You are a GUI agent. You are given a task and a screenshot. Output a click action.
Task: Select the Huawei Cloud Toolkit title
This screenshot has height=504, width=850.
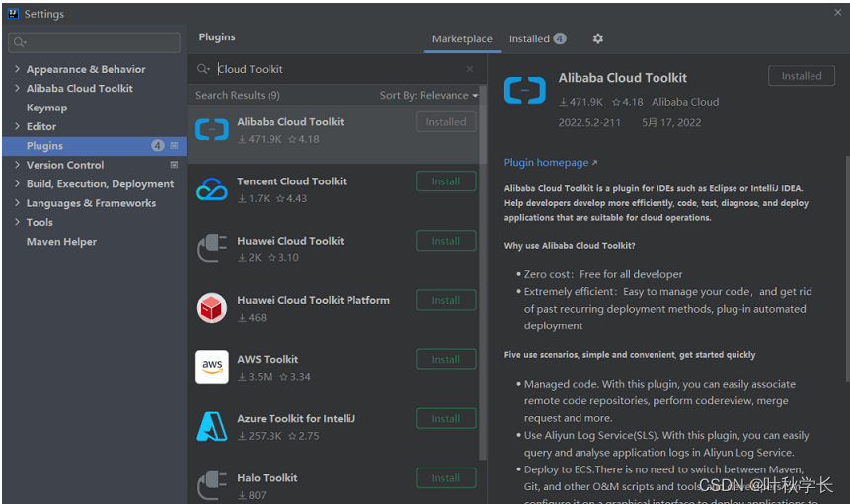pyautogui.click(x=290, y=241)
